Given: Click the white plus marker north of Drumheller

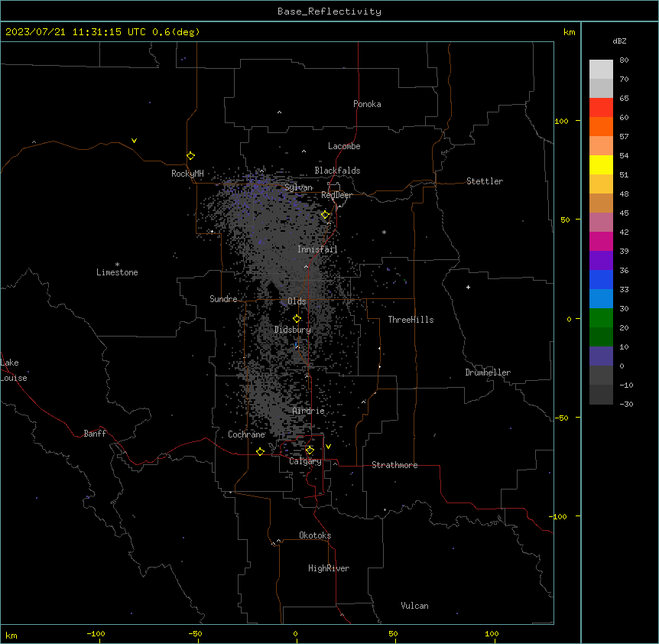Looking at the screenshot, I should (x=468, y=287).
